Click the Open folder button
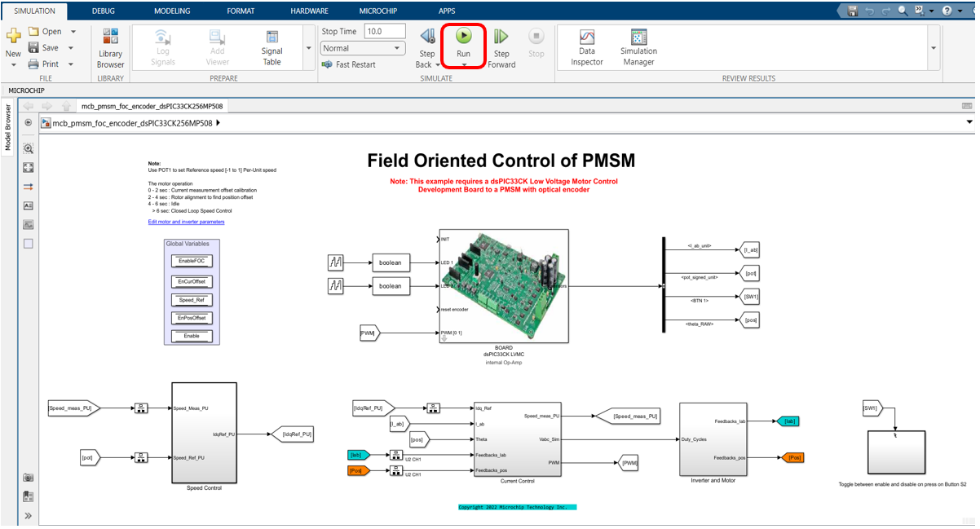 (46, 32)
